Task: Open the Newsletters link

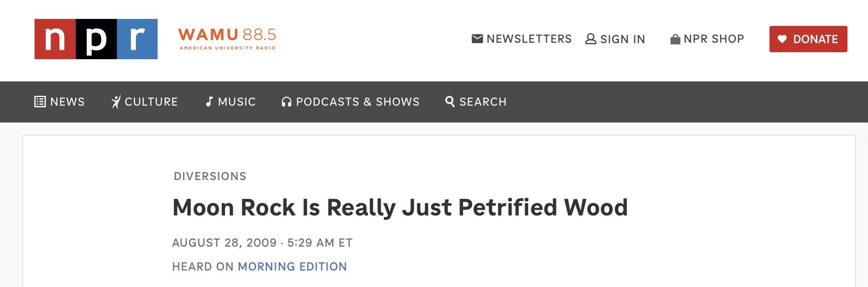Action: coord(529,39)
